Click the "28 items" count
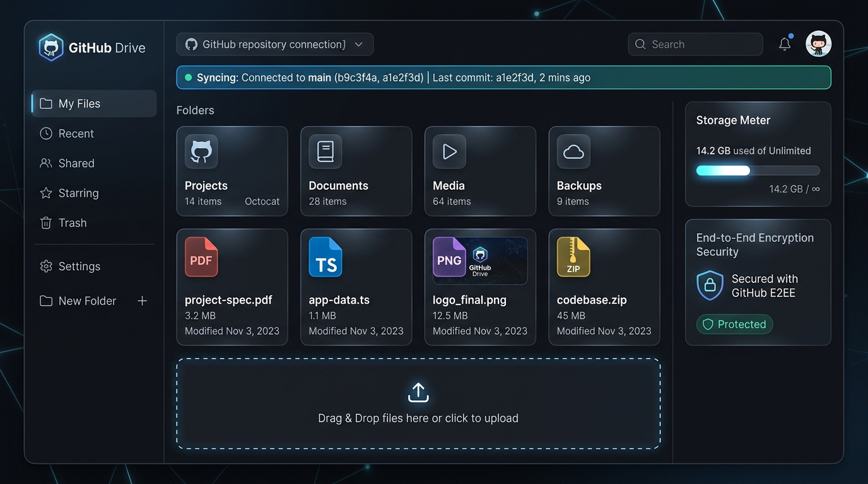The width and height of the screenshot is (868, 484). 327,202
